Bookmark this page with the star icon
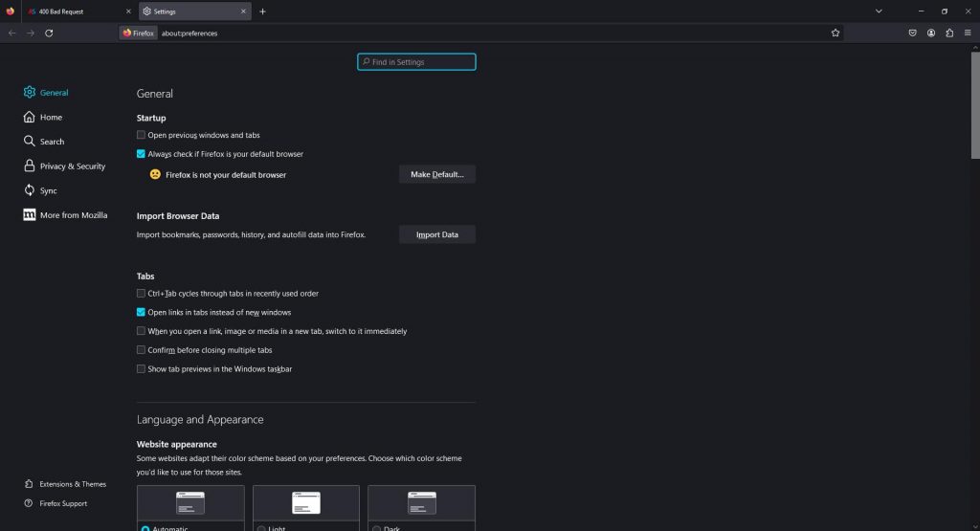The width and height of the screenshot is (980, 531). coord(835,33)
